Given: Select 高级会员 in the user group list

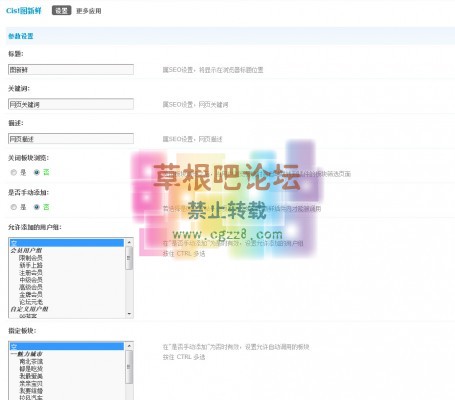Looking at the screenshot, I should click(x=31, y=287).
